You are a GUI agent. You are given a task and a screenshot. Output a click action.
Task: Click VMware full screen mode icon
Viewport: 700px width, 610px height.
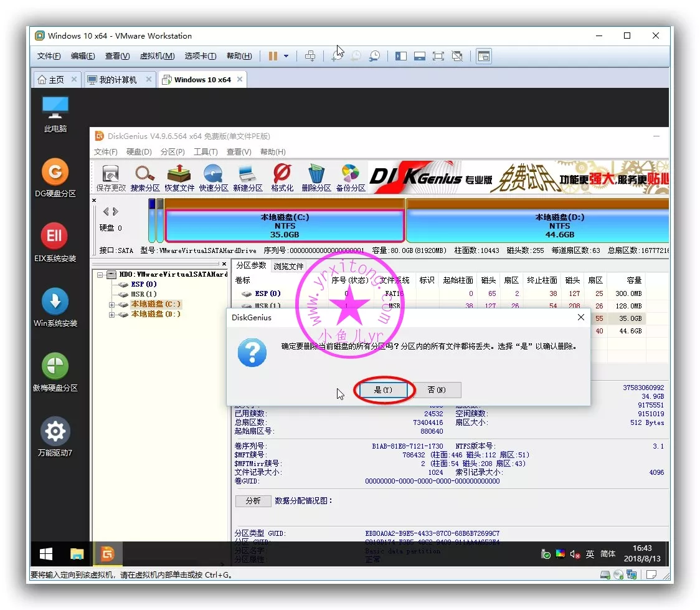point(438,56)
